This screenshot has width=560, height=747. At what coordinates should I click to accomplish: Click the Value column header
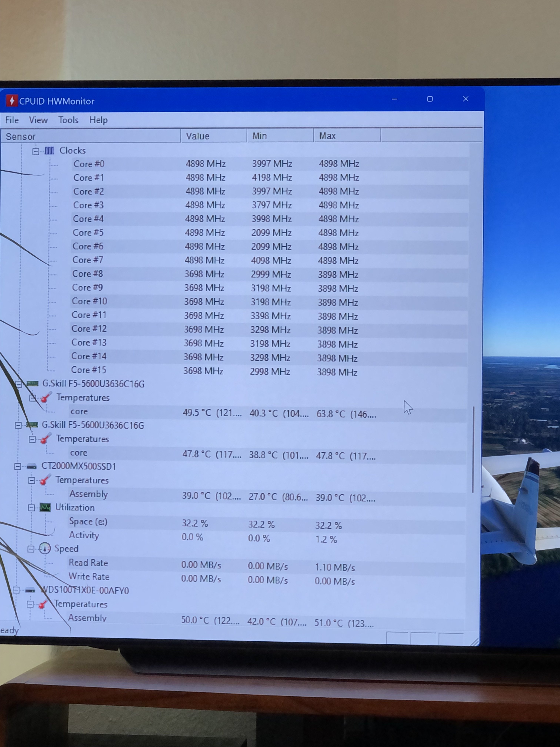213,136
